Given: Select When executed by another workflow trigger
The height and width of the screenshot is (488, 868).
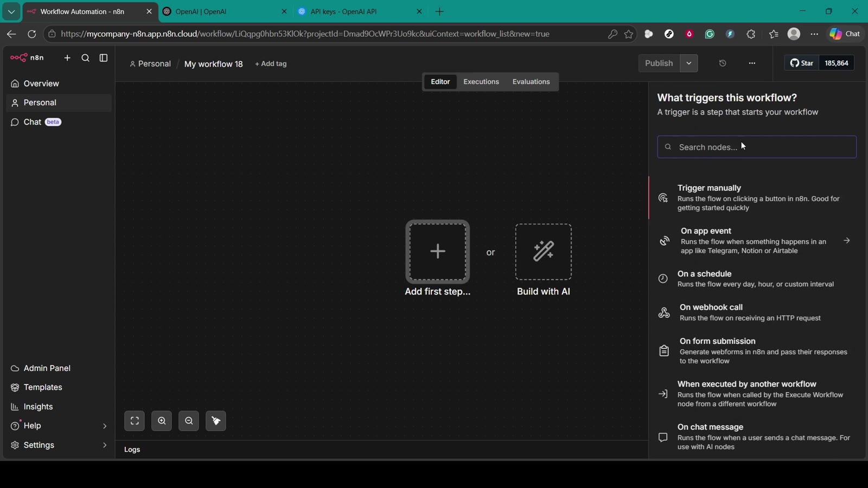Looking at the screenshot, I should click(x=757, y=394).
